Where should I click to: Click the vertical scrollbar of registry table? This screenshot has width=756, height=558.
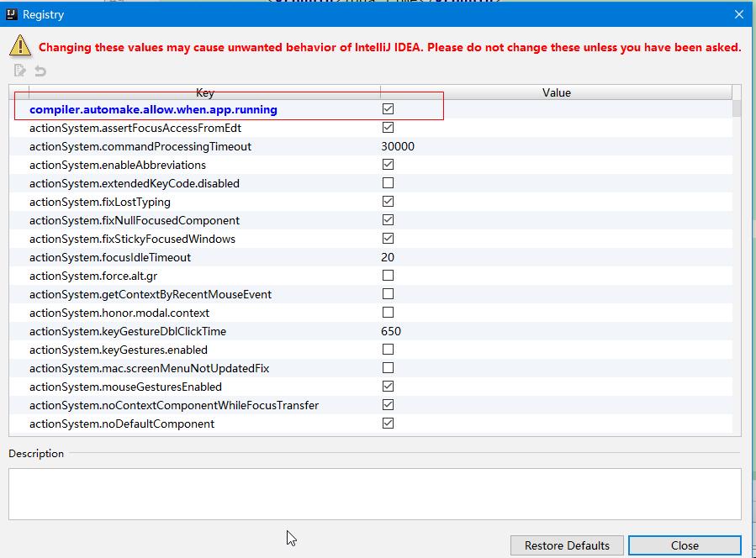coord(737,252)
